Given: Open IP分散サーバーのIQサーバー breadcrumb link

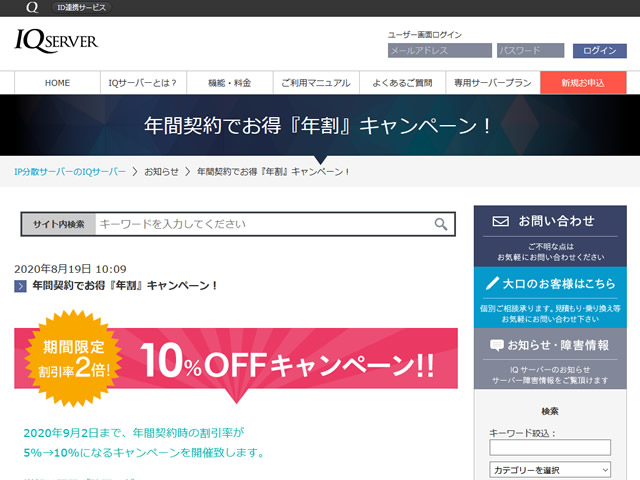Looking at the screenshot, I should pyautogui.click(x=70, y=172).
